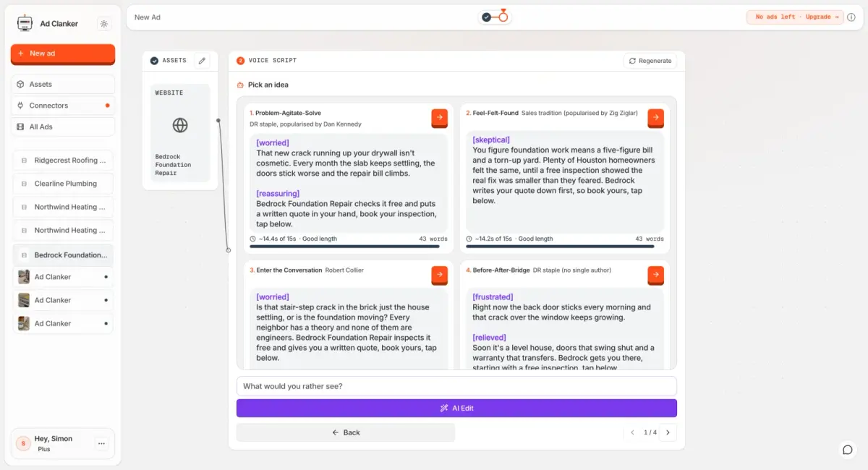Open the account options three-dot menu
The image size is (868, 470).
(102, 443)
